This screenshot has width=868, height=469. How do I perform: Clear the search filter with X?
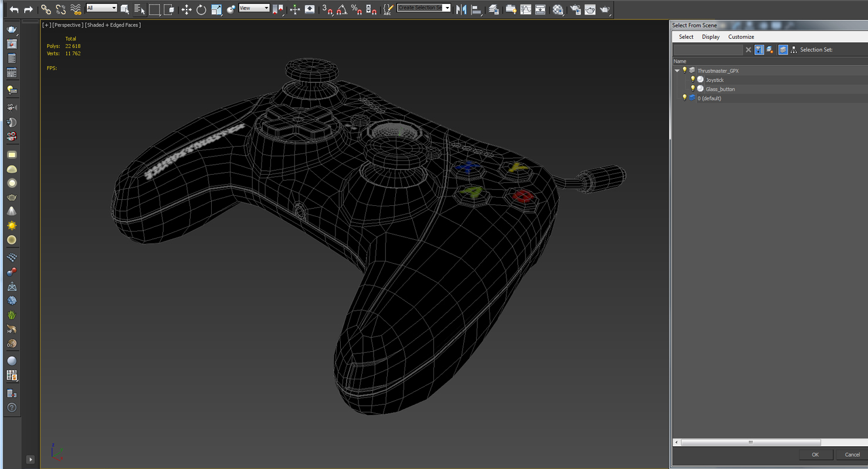pyautogui.click(x=748, y=50)
